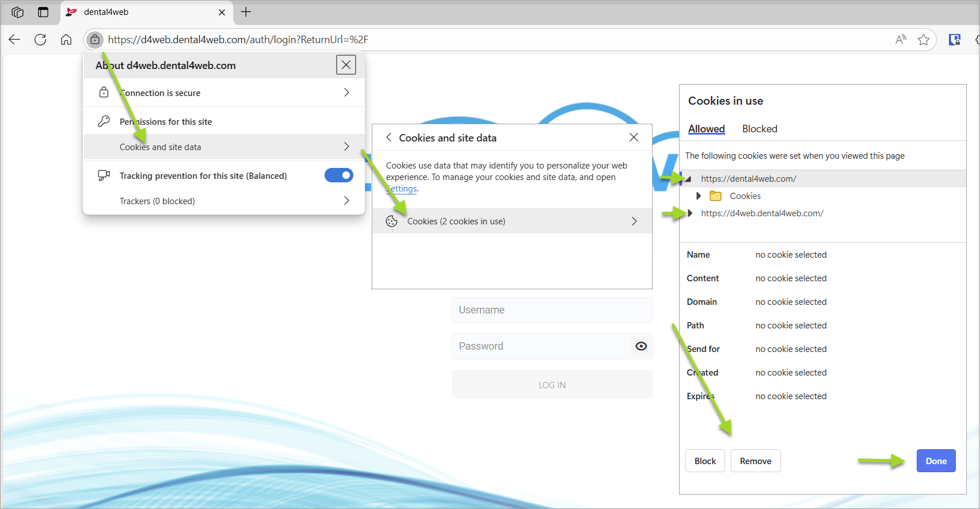Switch to the Blocked cookies tab

coord(759,129)
